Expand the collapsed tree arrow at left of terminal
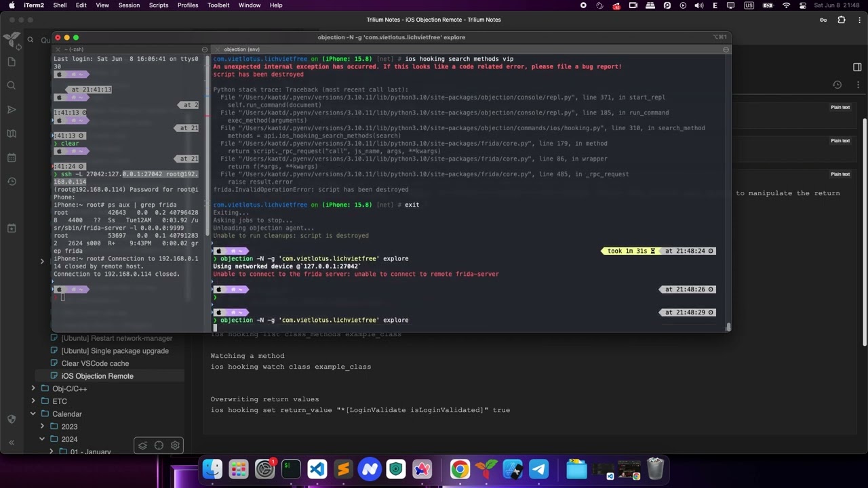 click(x=42, y=262)
